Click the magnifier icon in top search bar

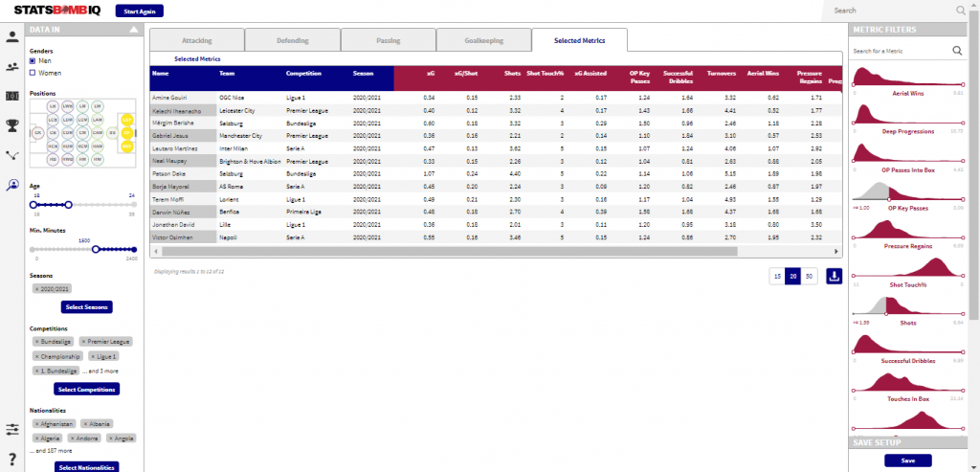tap(961, 11)
